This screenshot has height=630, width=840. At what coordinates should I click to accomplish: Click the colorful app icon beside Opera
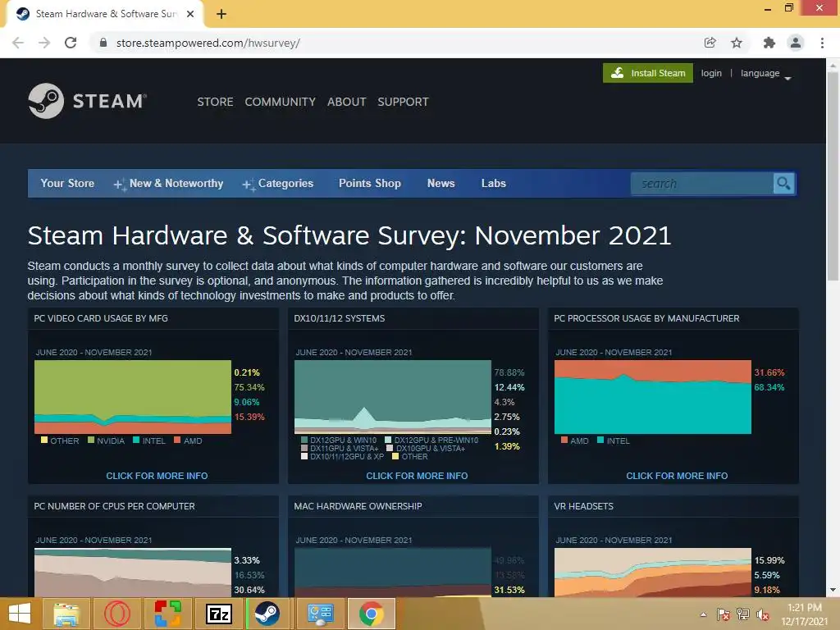point(167,614)
